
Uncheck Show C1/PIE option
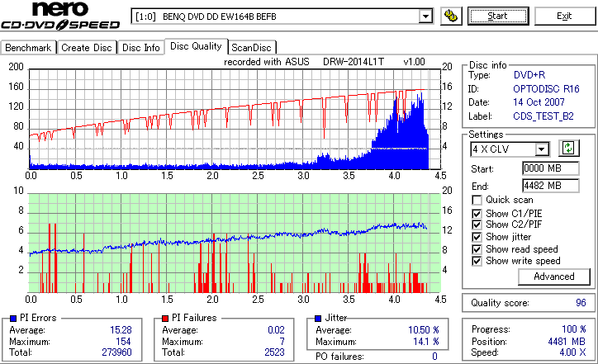click(477, 214)
